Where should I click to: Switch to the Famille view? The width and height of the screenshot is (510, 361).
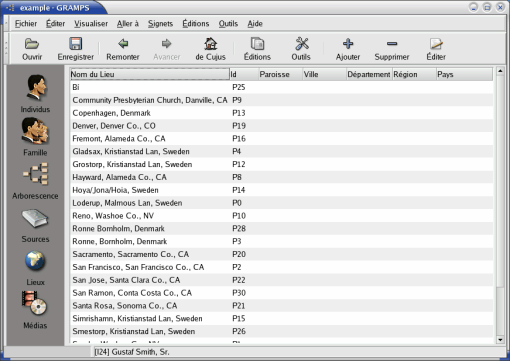pyautogui.click(x=35, y=137)
